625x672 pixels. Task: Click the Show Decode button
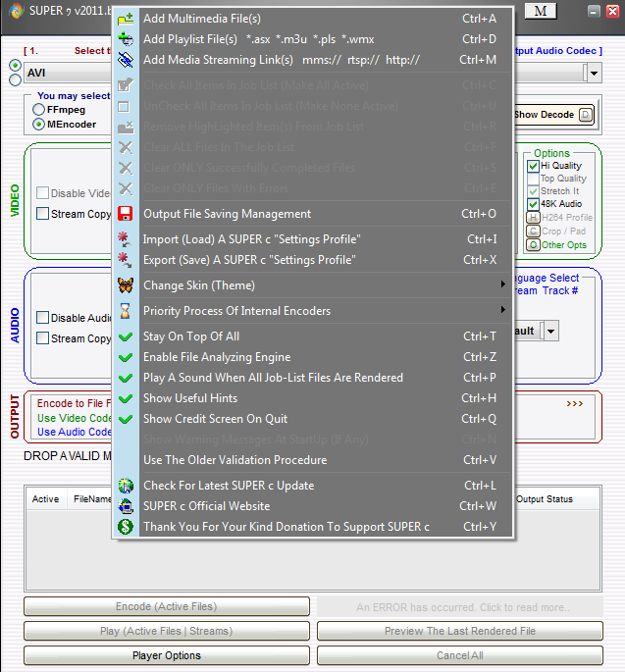553,115
